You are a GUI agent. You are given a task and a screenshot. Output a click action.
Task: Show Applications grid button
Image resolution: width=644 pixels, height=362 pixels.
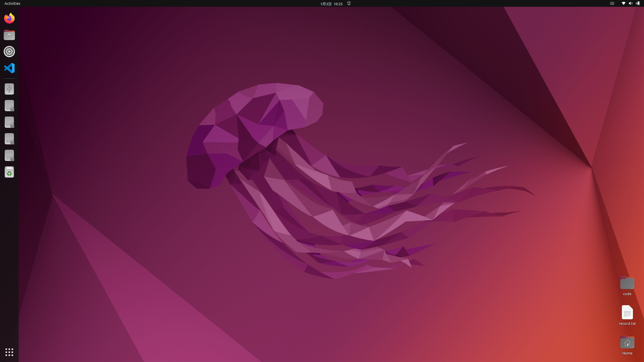coord(9,352)
